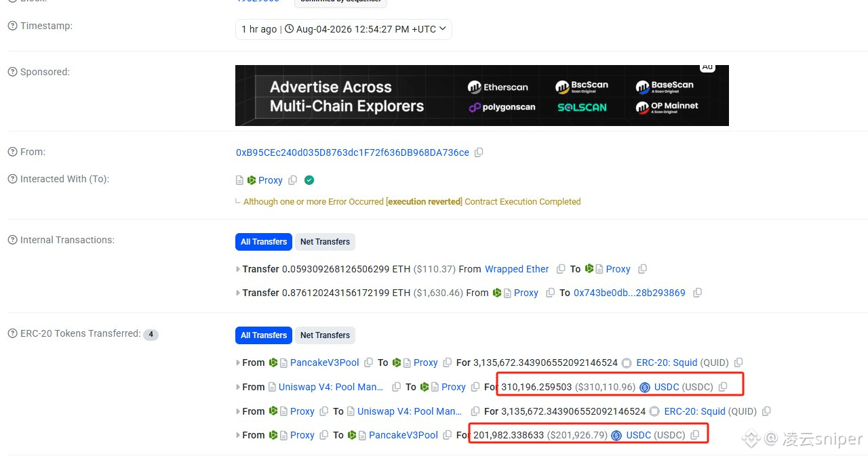Copy Proxy recipient address in 310,196 USDC row
The height and width of the screenshot is (456, 868).
(475, 387)
